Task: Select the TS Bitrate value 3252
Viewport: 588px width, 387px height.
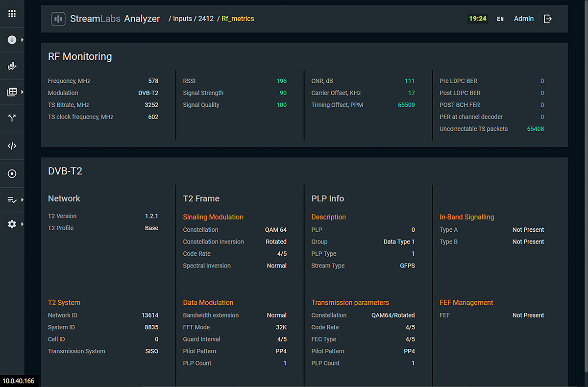Action: tap(151, 105)
